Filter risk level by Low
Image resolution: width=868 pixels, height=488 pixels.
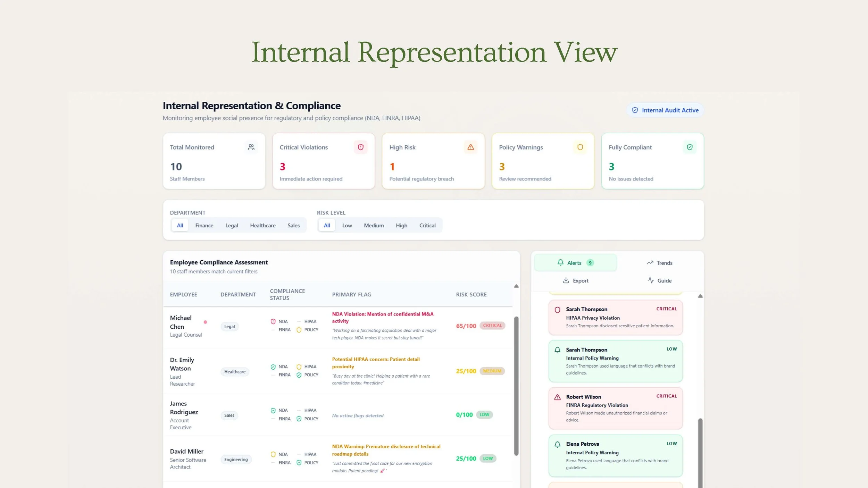(347, 225)
